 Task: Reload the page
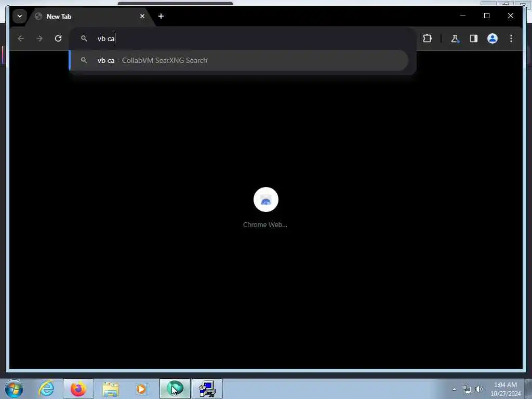click(58, 38)
